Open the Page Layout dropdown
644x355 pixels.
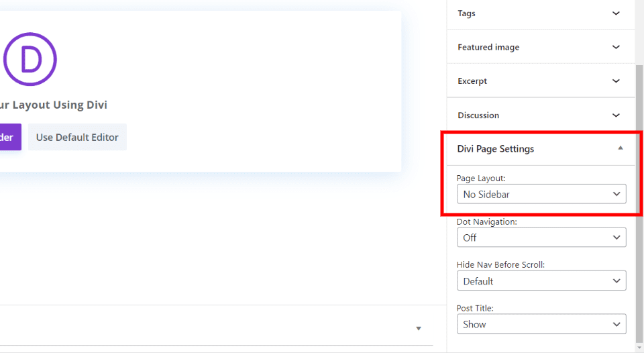541,194
